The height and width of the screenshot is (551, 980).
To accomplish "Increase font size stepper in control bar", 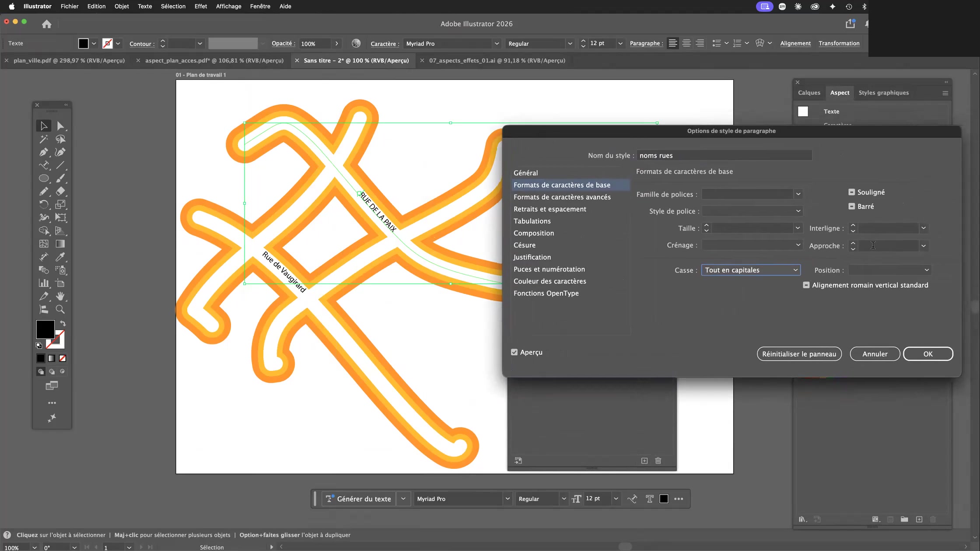I will click(x=583, y=41).
